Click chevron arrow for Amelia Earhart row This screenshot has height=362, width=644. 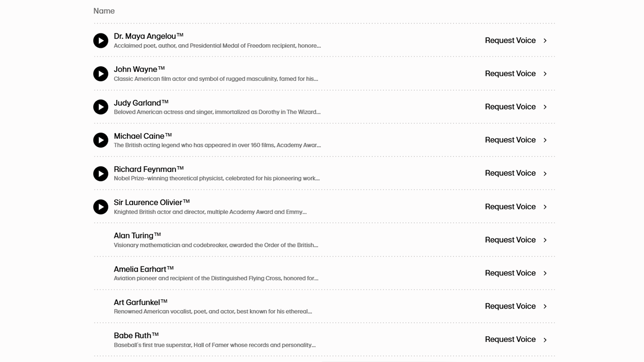[x=545, y=273]
